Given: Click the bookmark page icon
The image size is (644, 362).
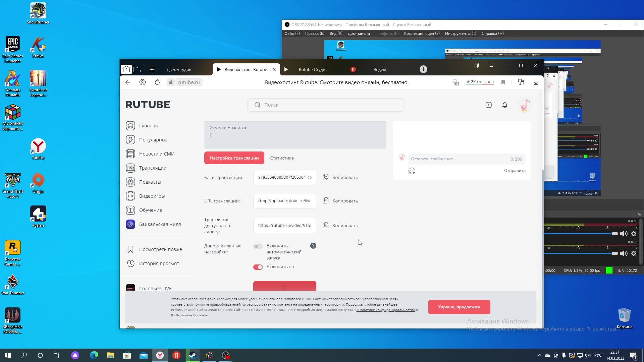Looking at the screenshot, I should [503, 82].
